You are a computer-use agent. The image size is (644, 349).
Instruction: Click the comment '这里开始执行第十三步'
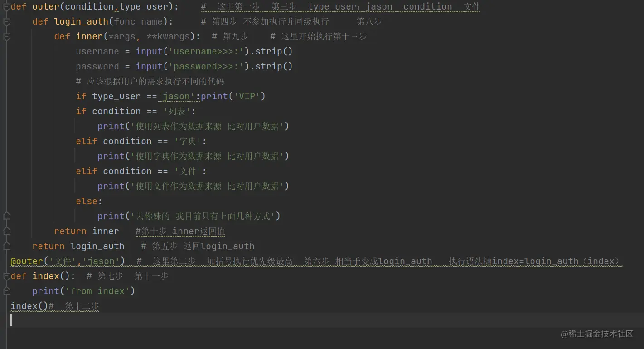pyautogui.click(x=319, y=37)
